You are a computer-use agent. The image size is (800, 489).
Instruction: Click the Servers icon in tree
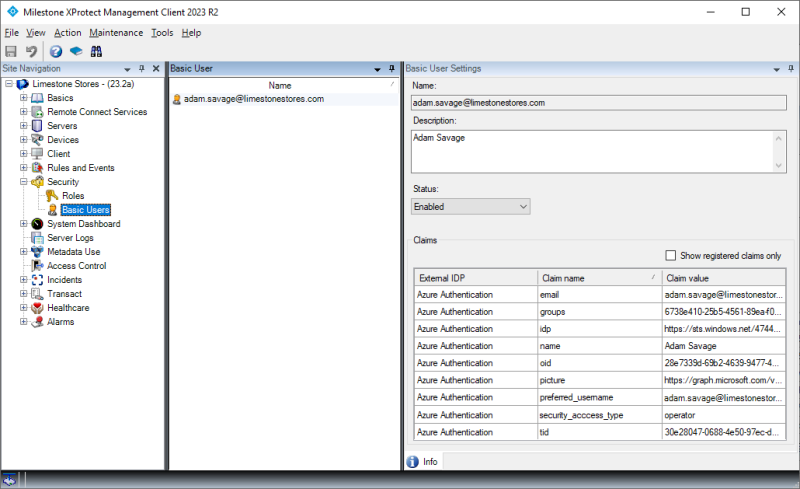[37, 126]
